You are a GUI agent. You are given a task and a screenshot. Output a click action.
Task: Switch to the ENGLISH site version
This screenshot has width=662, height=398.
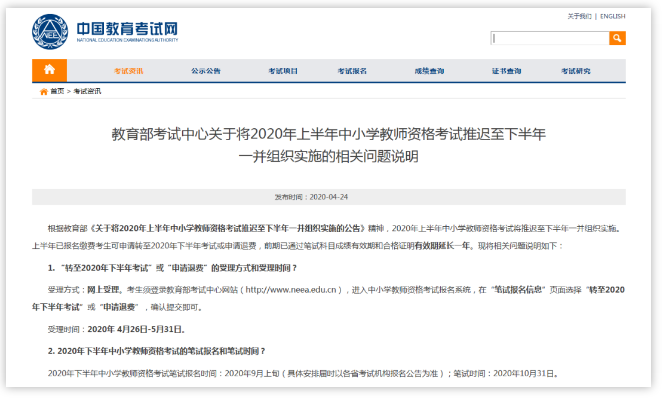[613, 16]
